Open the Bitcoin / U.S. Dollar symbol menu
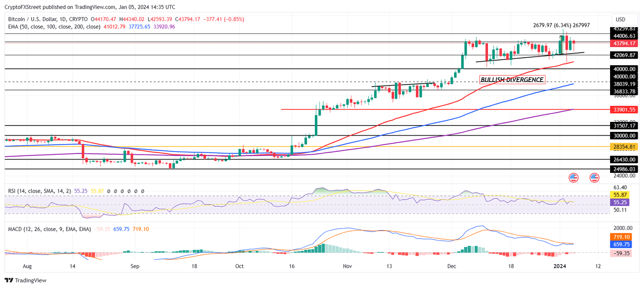 pyautogui.click(x=32, y=19)
